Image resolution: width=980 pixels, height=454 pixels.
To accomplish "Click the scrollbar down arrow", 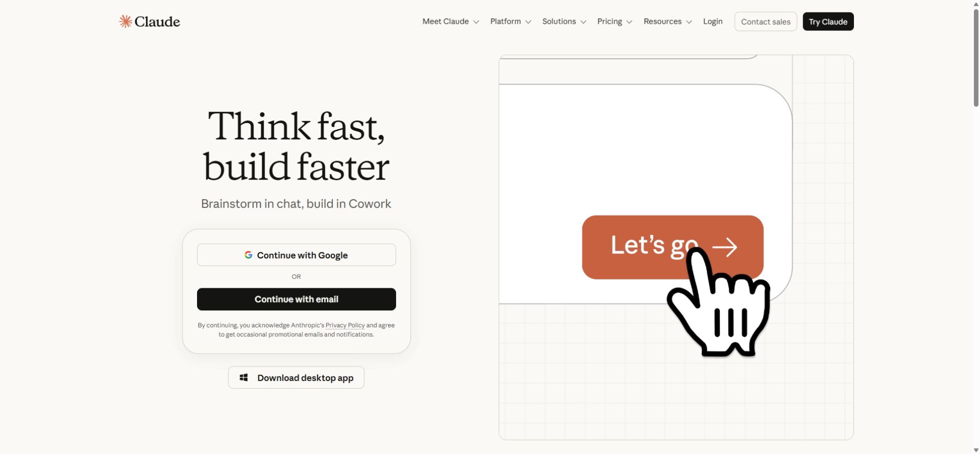I will (976, 450).
